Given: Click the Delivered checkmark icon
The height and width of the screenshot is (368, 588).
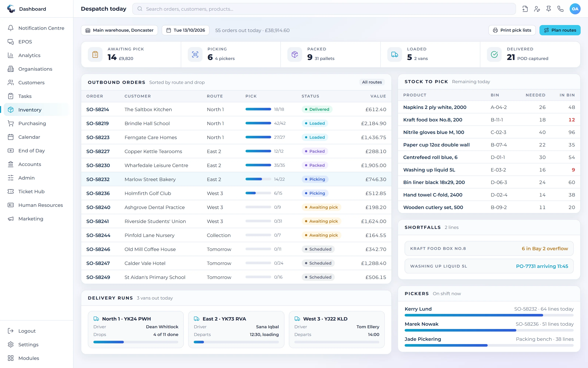Looking at the screenshot, I should pos(494,54).
